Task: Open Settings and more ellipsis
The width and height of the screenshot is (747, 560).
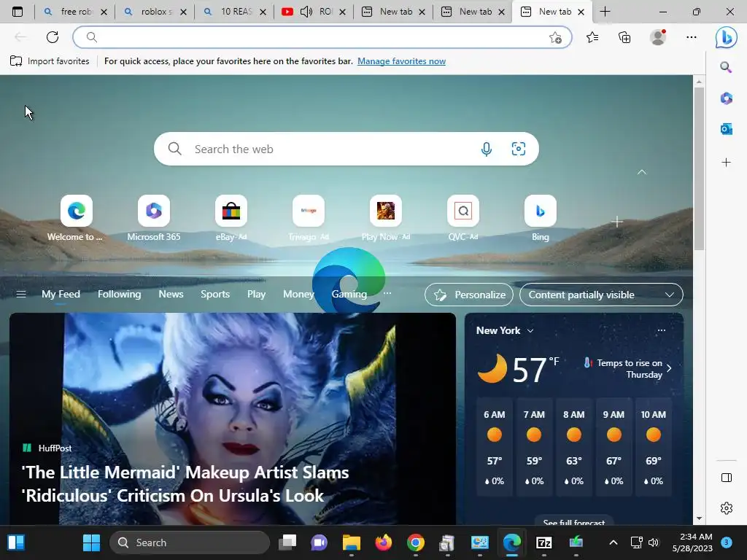Action: 692,37
